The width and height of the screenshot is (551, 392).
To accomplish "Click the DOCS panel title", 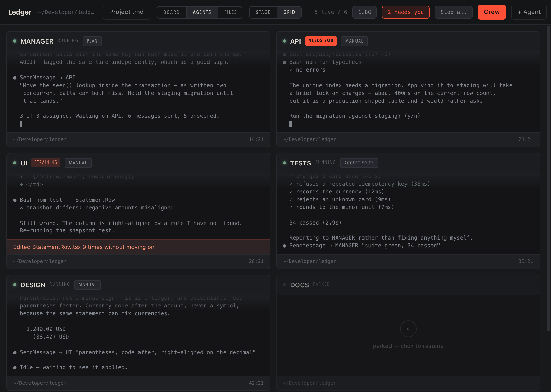I will point(299,285).
